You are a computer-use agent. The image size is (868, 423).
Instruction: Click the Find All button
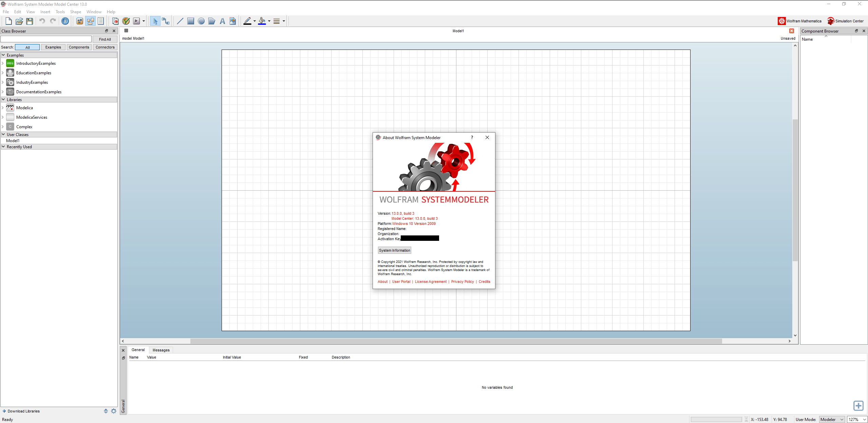[105, 39]
